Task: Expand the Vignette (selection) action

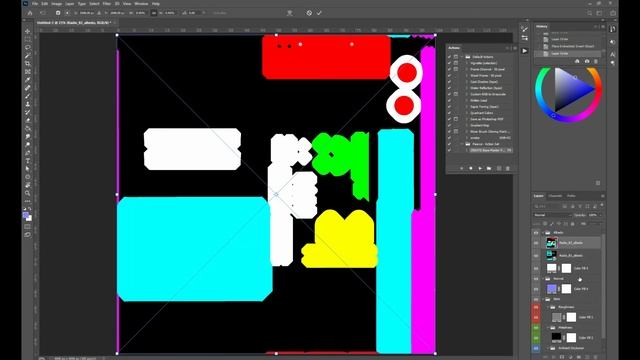Action: coord(467,63)
